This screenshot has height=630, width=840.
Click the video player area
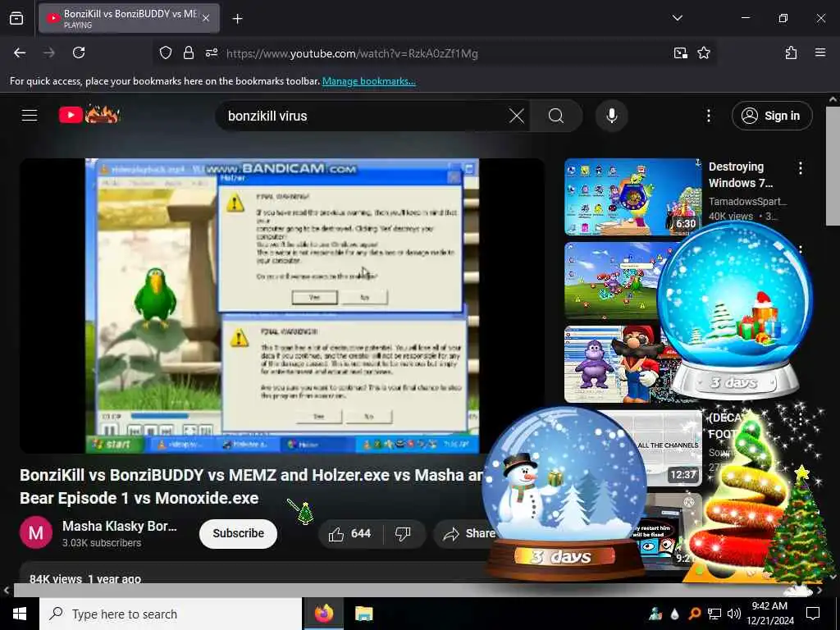click(282, 305)
